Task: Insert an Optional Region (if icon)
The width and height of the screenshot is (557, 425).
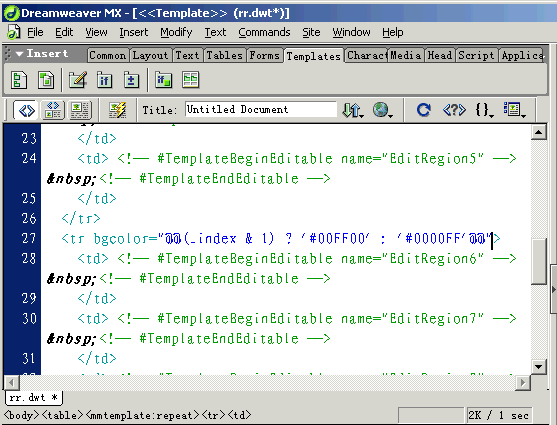Action: point(104,80)
